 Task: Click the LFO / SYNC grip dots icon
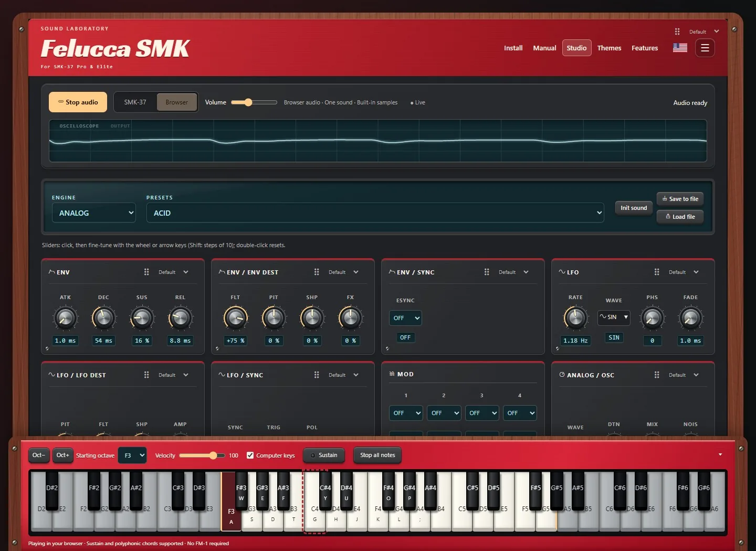317,375
